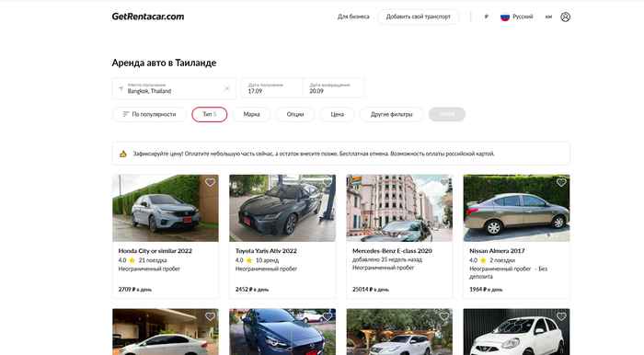
Task: Open the Тип type filter
Action: tap(210, 114)
